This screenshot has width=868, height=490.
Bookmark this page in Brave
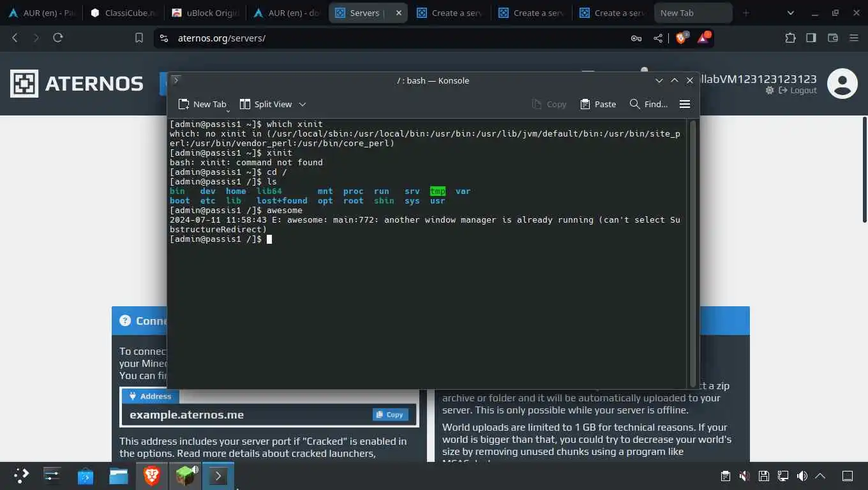pos(139,38)
